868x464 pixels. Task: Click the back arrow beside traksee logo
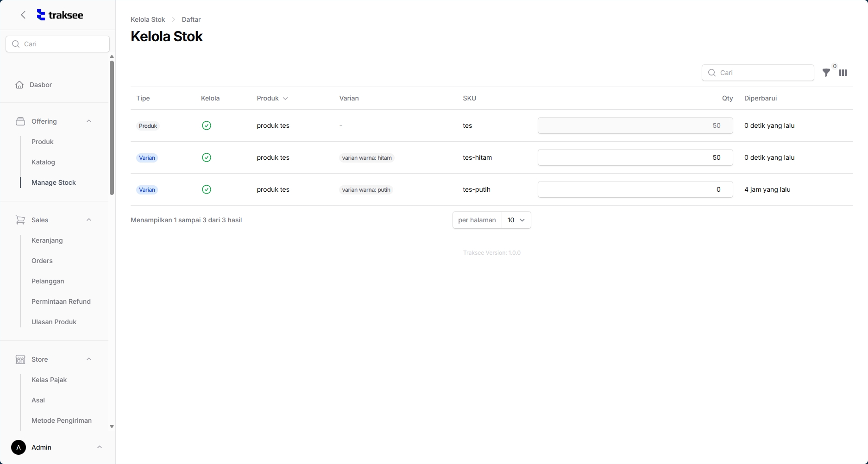coord(23,15)
